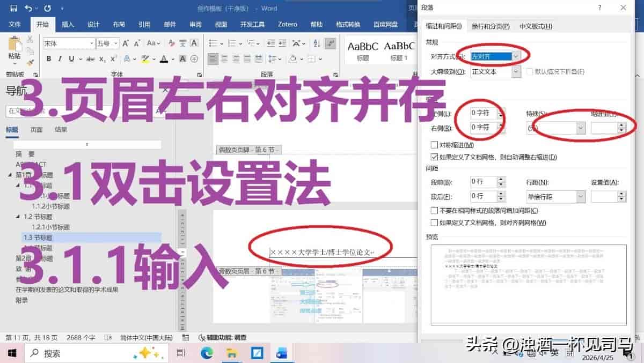Start a numbered list
The height and width of the screenshot is (363, 644).
(231, 43)
